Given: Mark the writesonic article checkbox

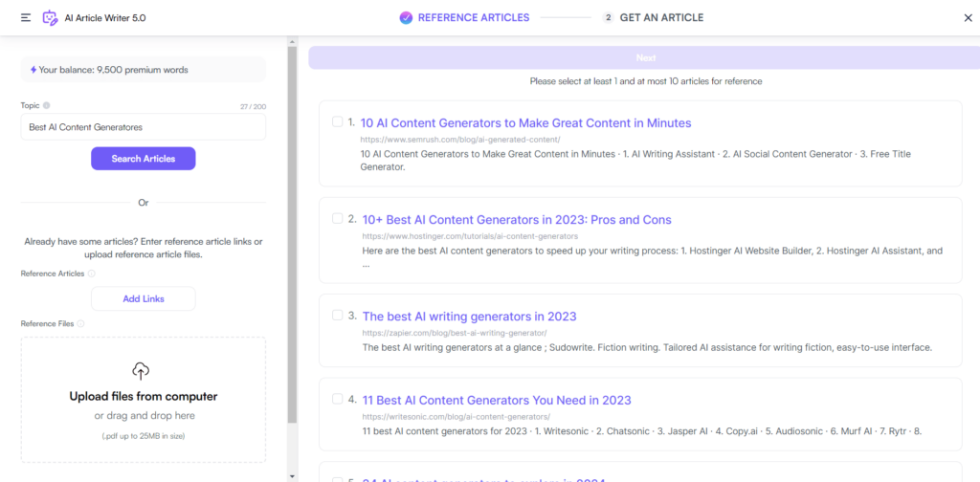Looking at the screenshot, I should coord(338,399).
